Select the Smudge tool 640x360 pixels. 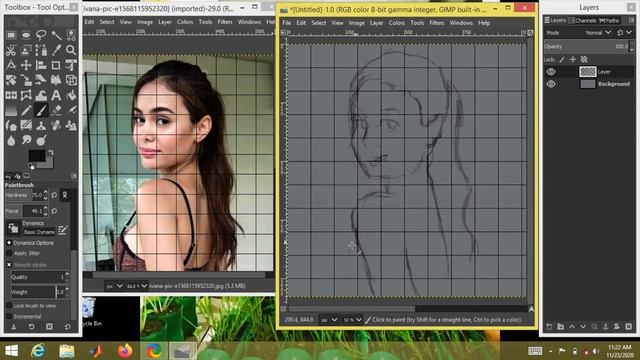point(27,140)
